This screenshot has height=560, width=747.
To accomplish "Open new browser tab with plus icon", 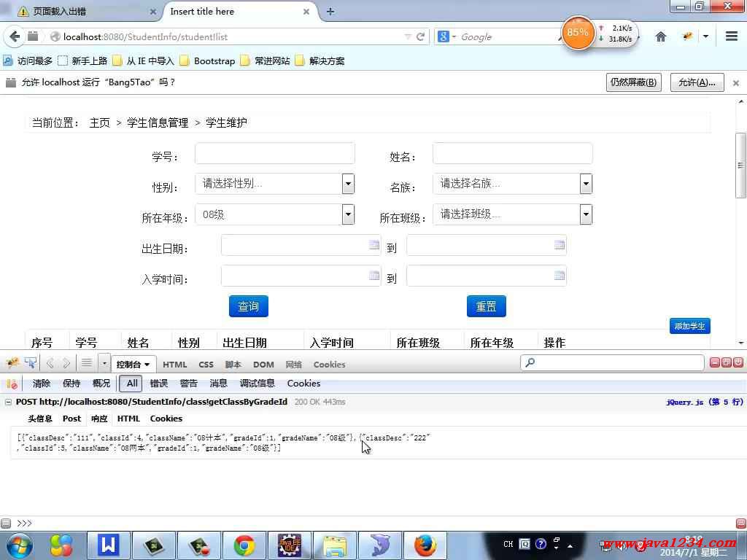I will pos(330,12).
